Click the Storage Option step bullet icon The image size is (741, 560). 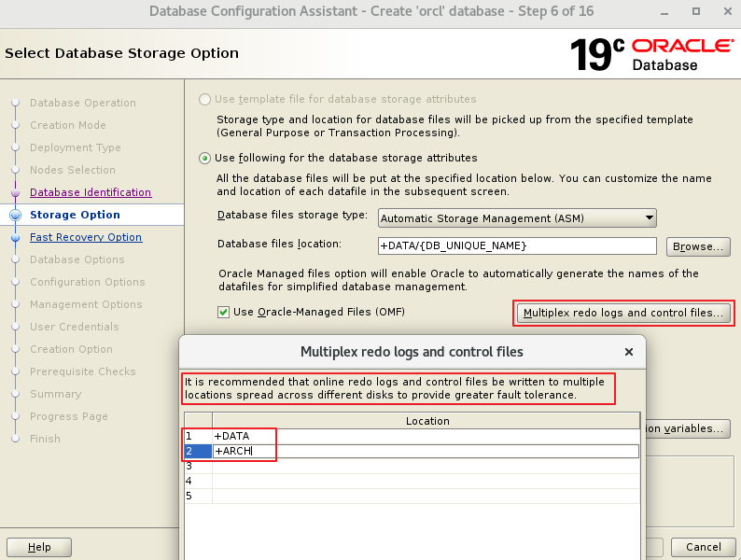coord(14,215)
